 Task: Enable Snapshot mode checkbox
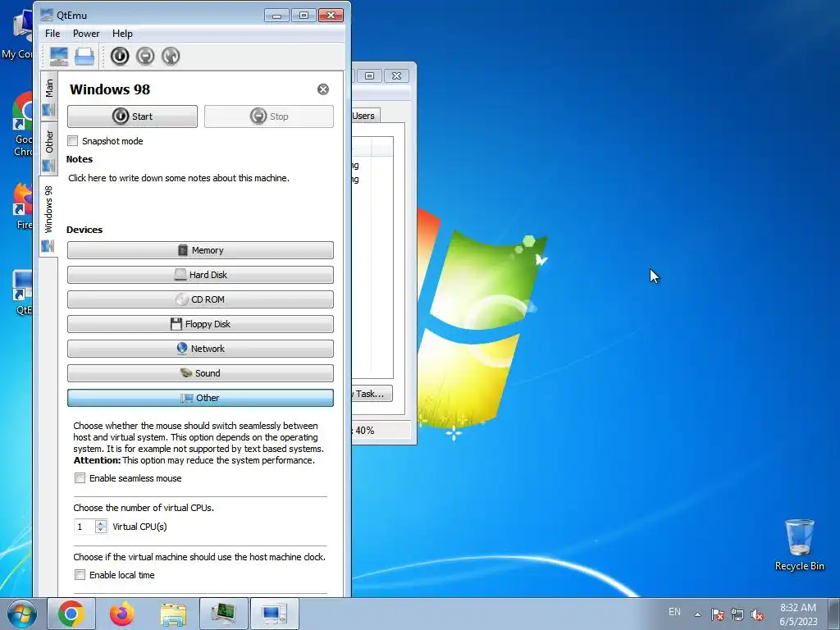point(73,141)
